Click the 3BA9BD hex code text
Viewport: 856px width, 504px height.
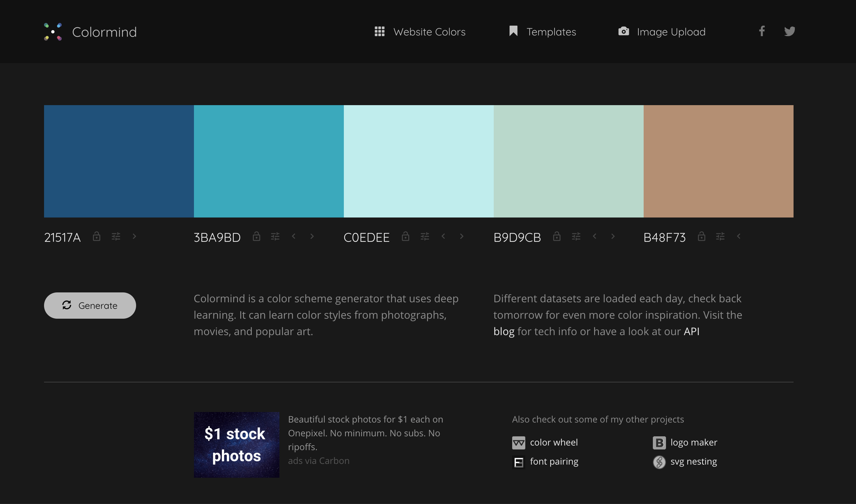point(217,238)
